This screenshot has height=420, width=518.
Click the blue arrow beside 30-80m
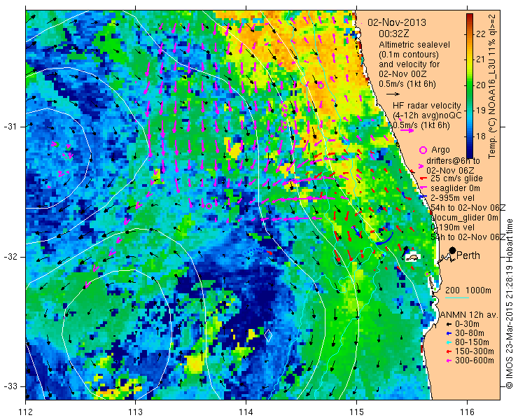(x=449, y=333)
